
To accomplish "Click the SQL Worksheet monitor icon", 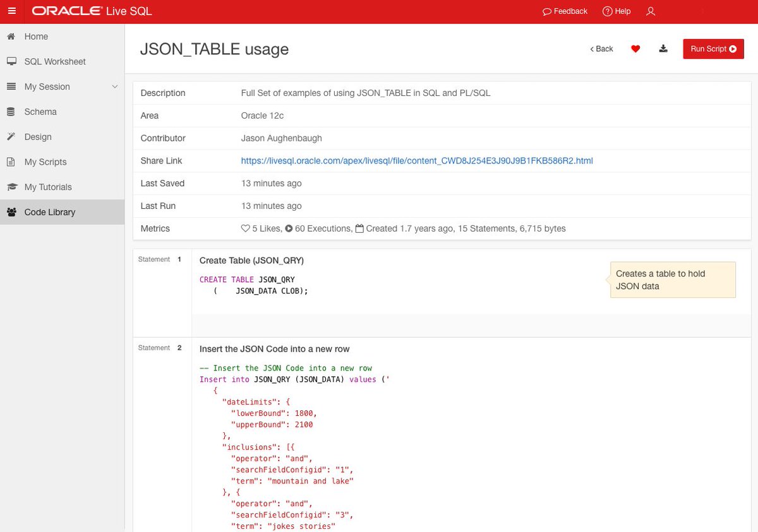I will [11, 62].
